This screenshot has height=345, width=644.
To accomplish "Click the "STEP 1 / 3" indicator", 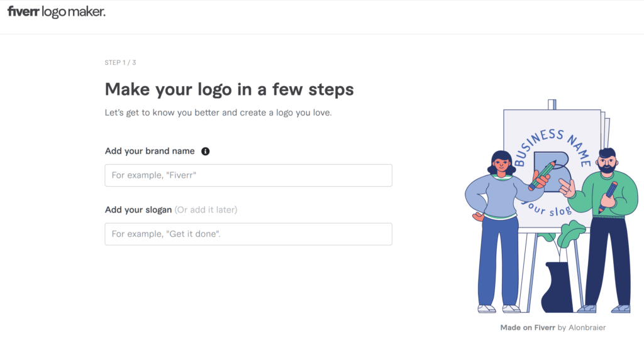I will 120,62.
